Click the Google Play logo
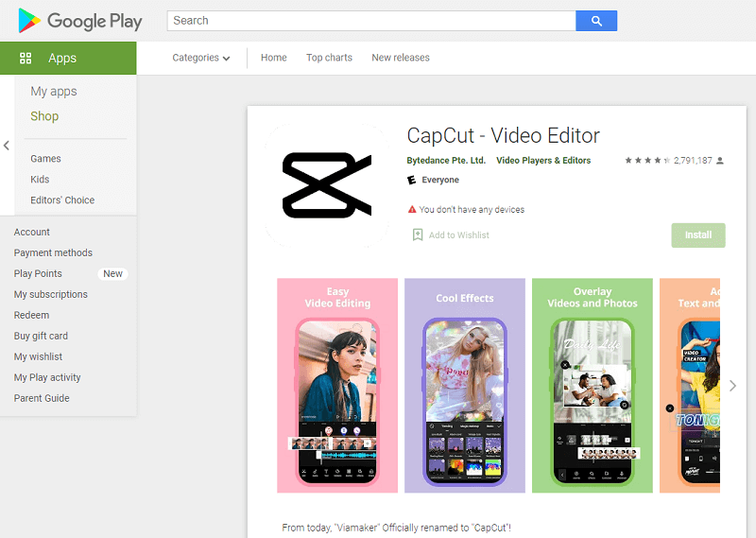 (x=80, y=21)
